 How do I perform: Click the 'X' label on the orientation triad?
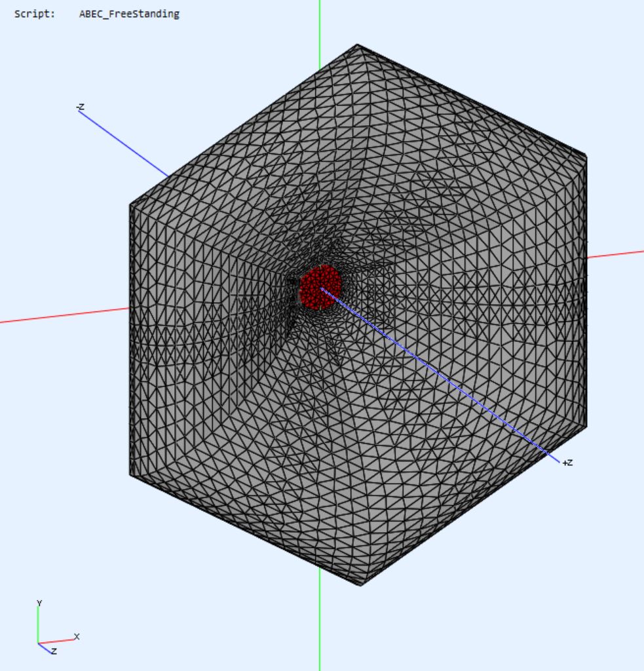pyautogui.click(x=77, y=636)
